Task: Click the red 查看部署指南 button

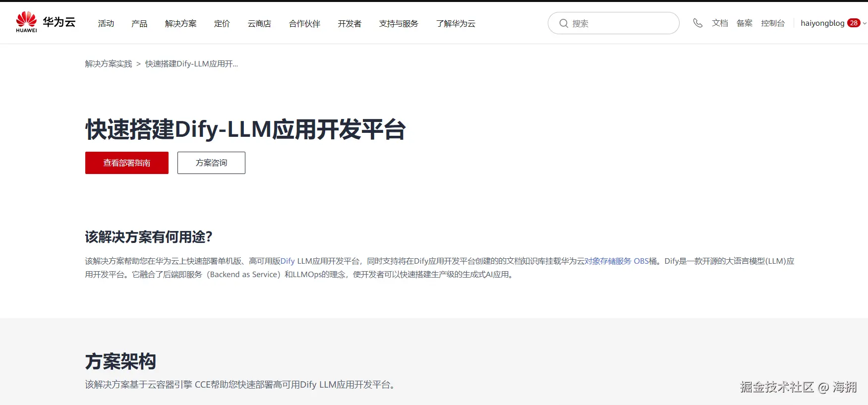Action: pos(127,163)
